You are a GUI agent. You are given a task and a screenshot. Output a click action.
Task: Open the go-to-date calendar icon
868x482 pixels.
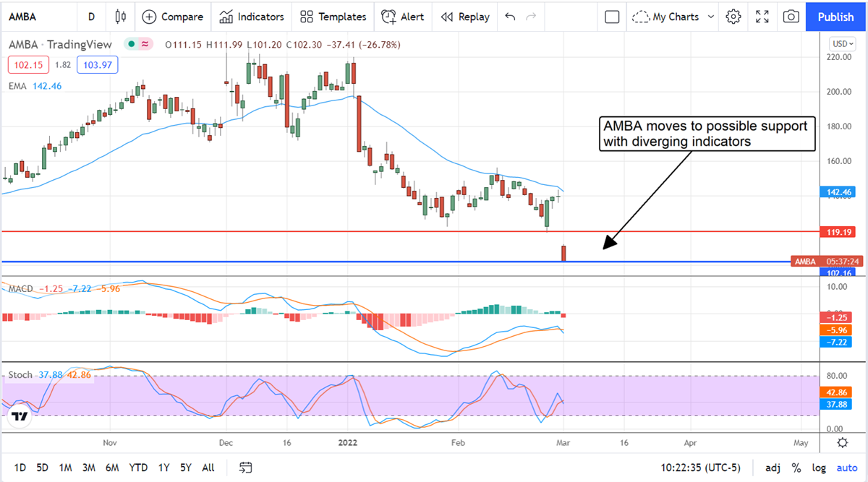click(245, 468)
